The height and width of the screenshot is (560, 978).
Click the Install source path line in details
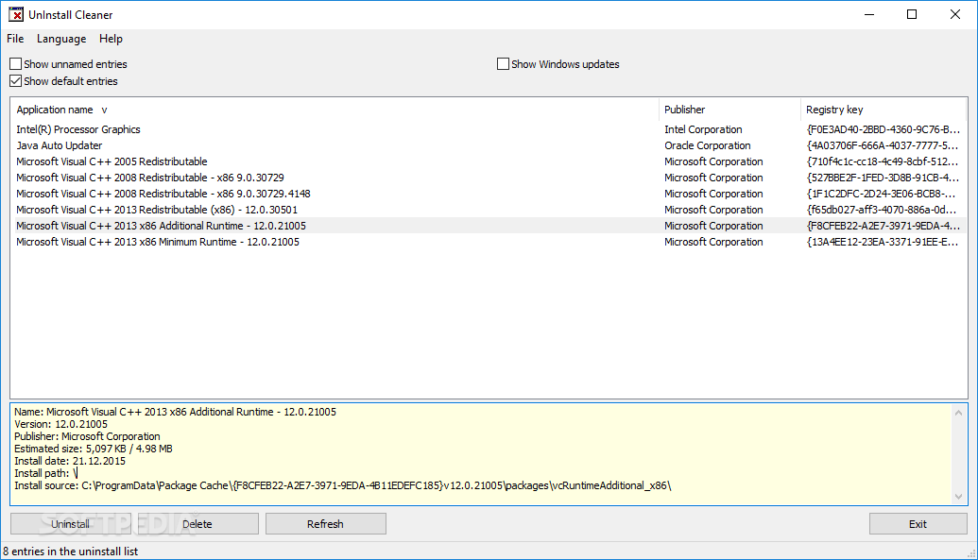(342, 485)
